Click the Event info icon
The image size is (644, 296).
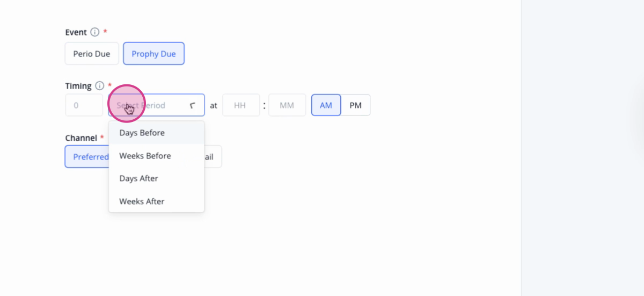95,32
